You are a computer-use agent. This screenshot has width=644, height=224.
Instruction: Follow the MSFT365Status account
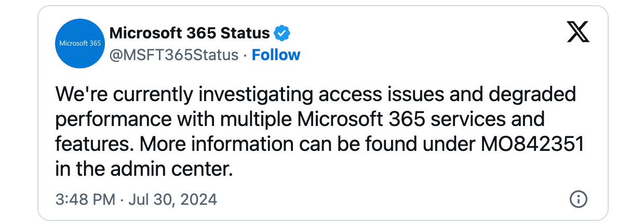tap(276, 55)
